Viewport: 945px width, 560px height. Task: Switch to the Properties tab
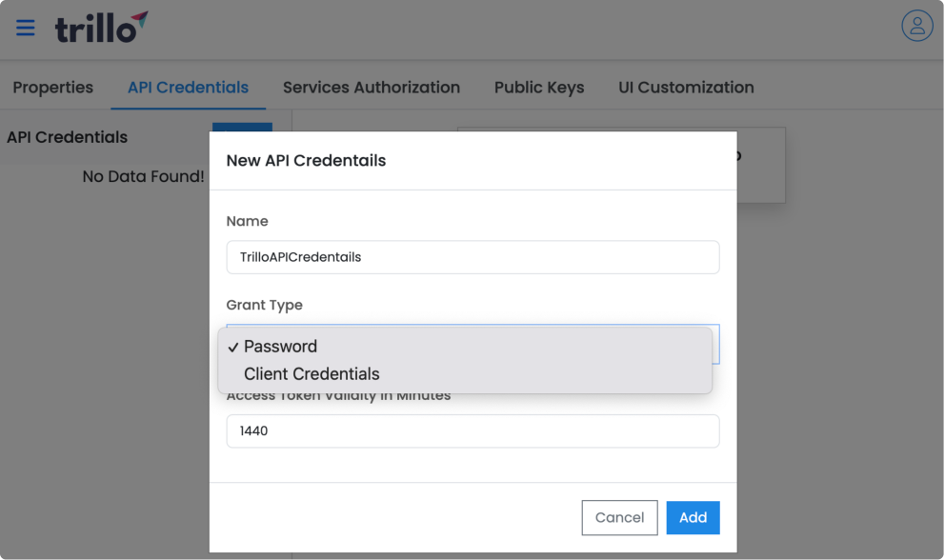pos(53,88)
